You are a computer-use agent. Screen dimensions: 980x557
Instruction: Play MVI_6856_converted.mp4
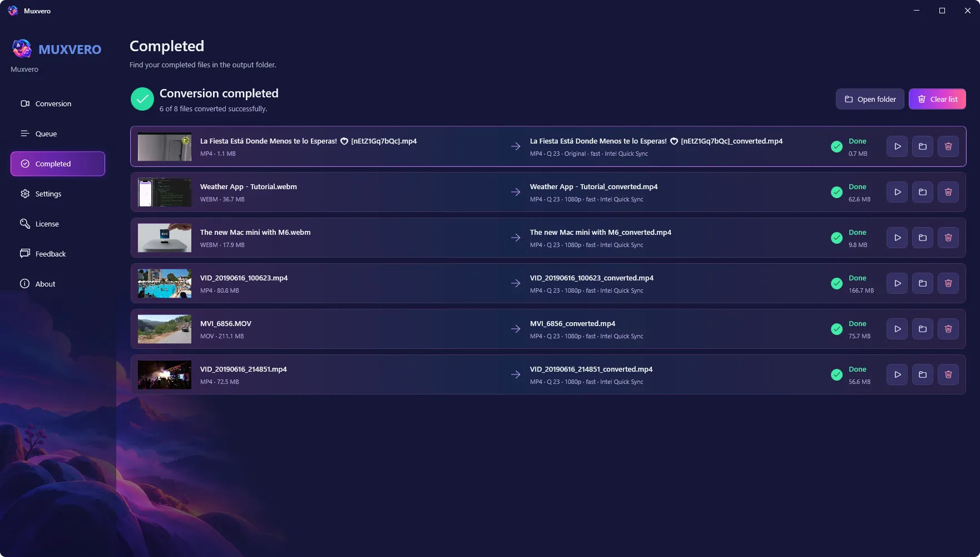[897, 329]
